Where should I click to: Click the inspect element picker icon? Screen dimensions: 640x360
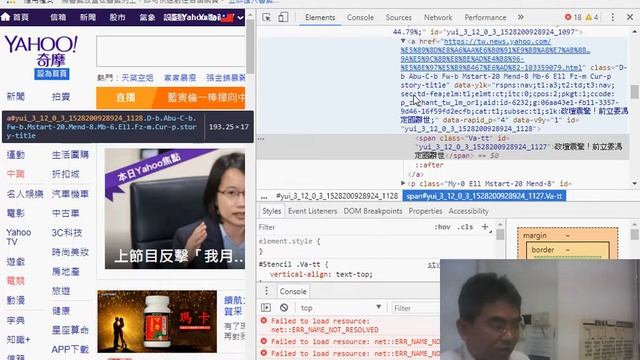point(267,18)
